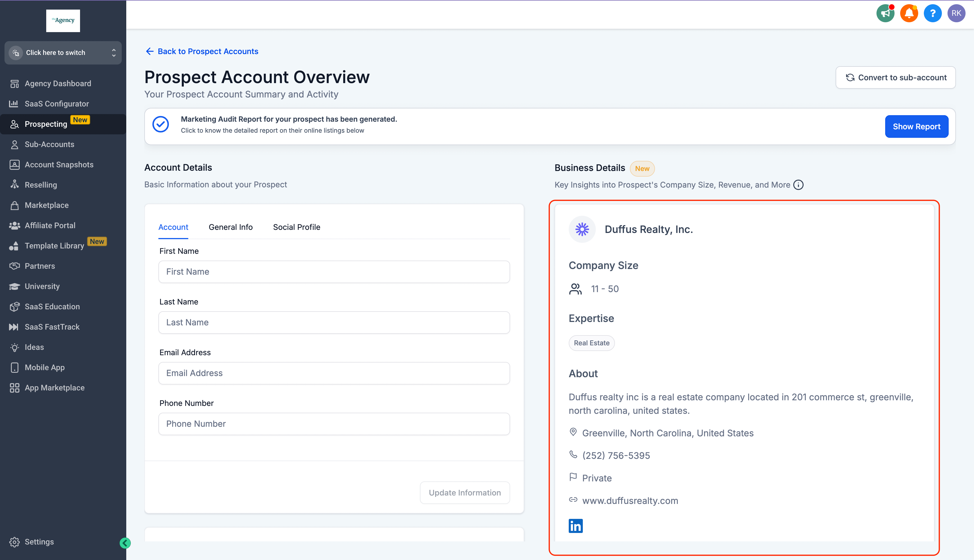Image resolution: width=974 pixels, height=560 pixels.
Task: Click the info icon beside Business Details subtitle
Action: click(799, 185)
